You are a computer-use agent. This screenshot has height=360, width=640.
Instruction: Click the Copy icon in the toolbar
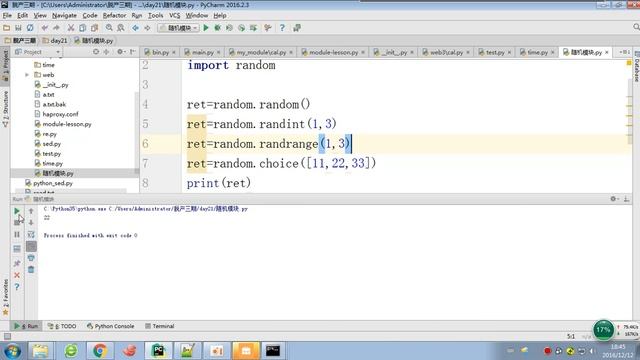(x=82, y=28)
